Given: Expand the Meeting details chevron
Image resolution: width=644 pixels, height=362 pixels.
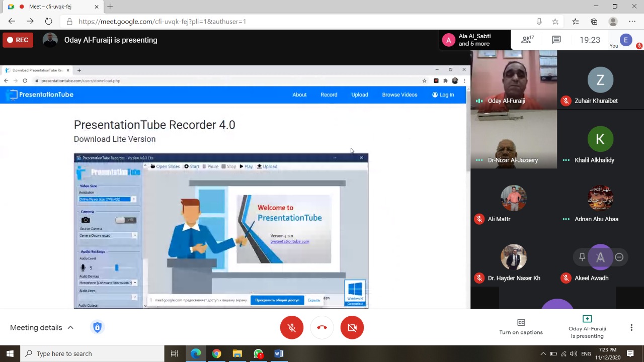Looking at the screenshot, I should coord(70,328).
